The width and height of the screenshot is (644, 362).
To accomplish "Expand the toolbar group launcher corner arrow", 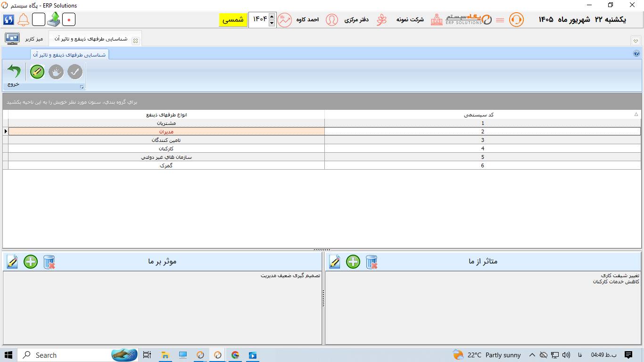I will click(x=82, y=87).
